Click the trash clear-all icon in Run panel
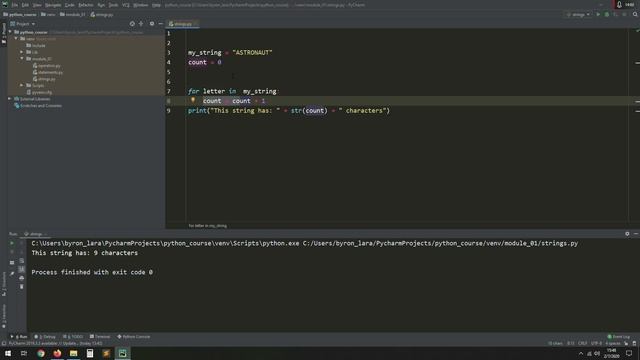The height and width of the screenshot is (360, 640). tap(22, 287)
